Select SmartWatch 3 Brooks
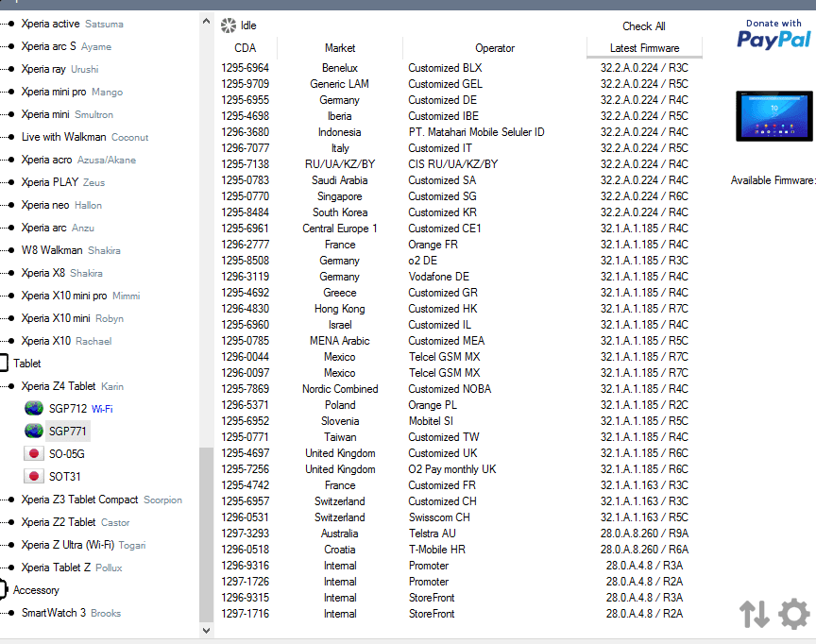The height and width of the screenshot is (644, 816). tap(71, 613)
